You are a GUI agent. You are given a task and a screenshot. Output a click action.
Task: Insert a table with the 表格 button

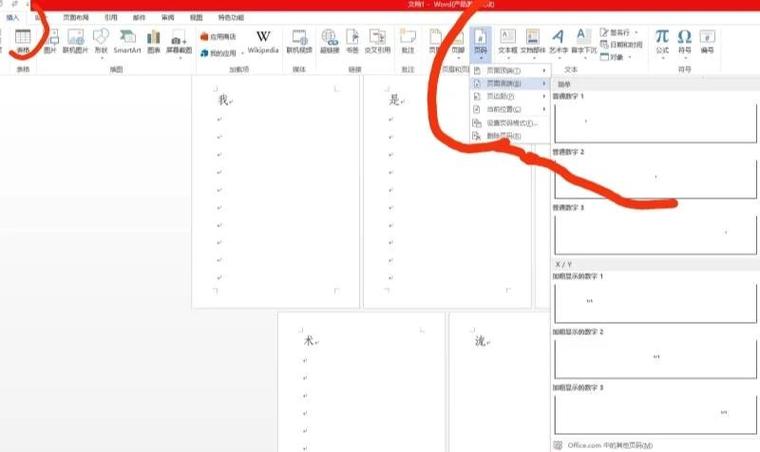coord(23,42)
